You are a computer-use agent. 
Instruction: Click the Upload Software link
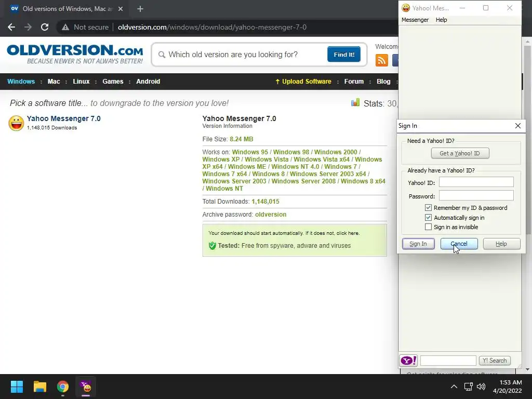click(303, 82)
